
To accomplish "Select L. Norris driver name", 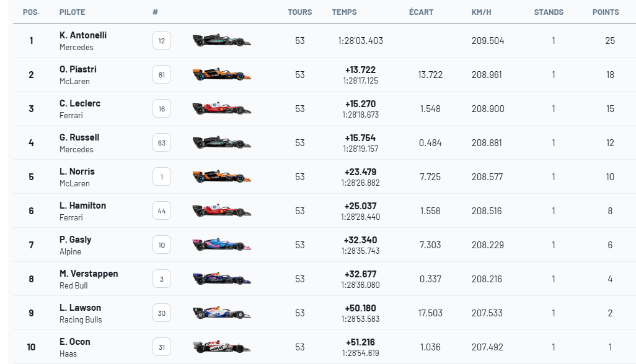I will coord(77,171).
